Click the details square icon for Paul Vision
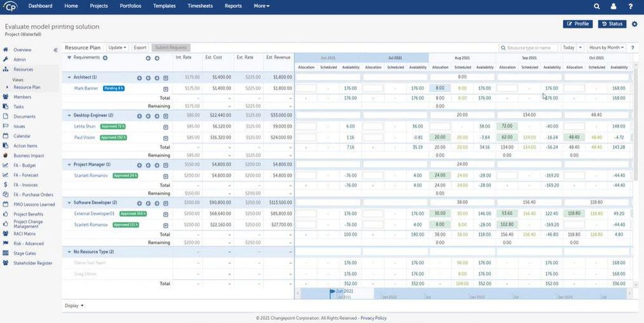The height and width of the screenshot is (323, 644). tap(166, 138)
